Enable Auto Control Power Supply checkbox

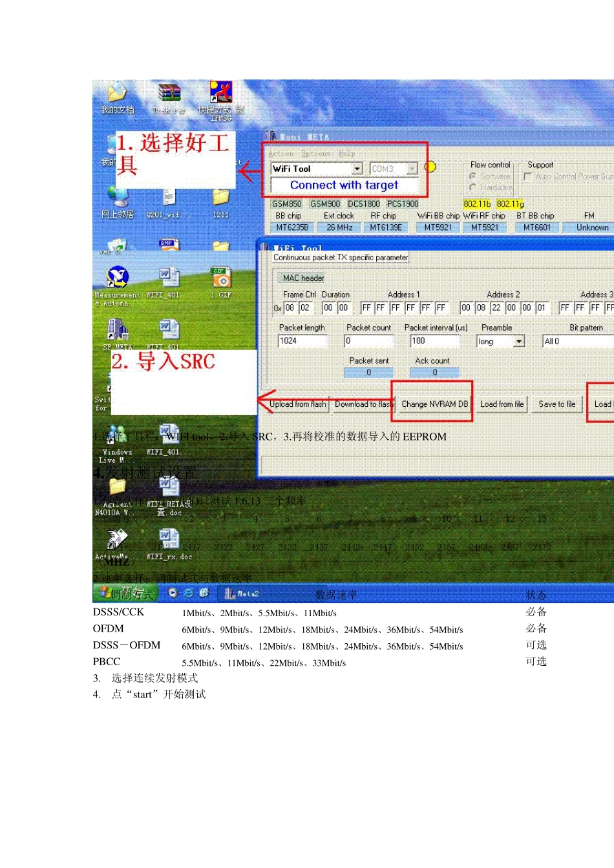point(527,176)
